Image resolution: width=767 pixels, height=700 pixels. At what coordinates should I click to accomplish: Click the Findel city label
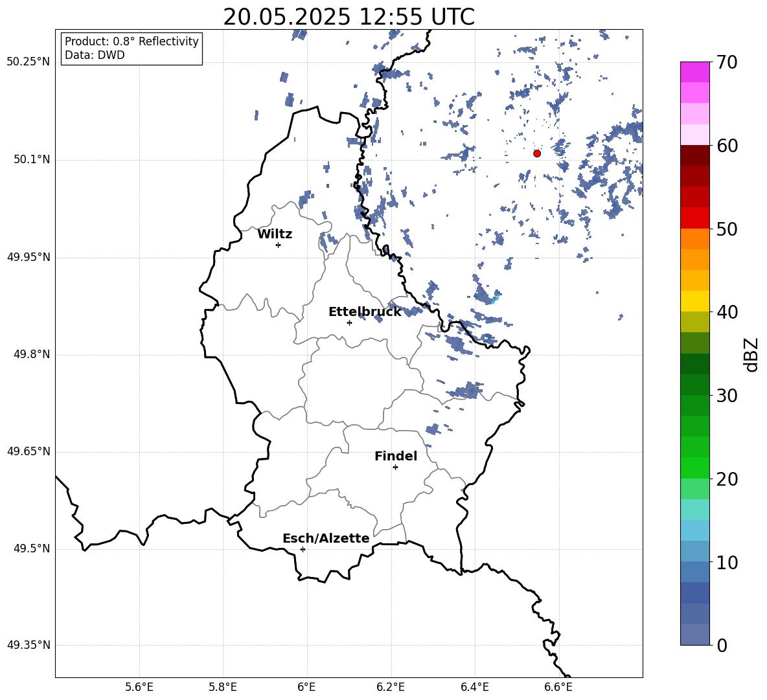396,456
